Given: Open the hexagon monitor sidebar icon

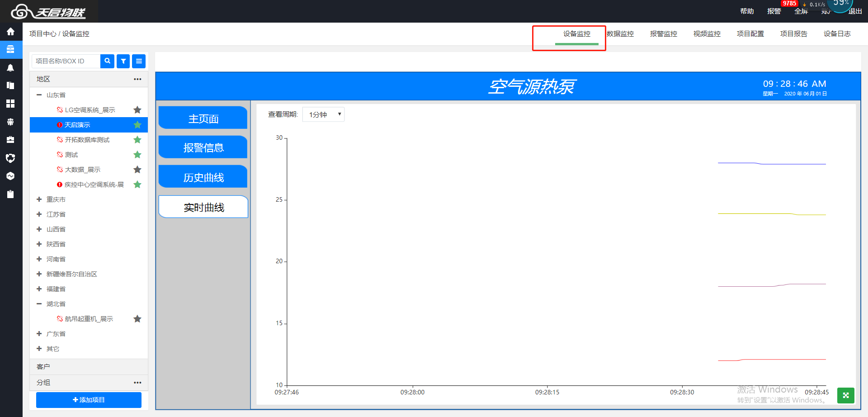Looking at the screenshot, I should click(x=10, y=176).
